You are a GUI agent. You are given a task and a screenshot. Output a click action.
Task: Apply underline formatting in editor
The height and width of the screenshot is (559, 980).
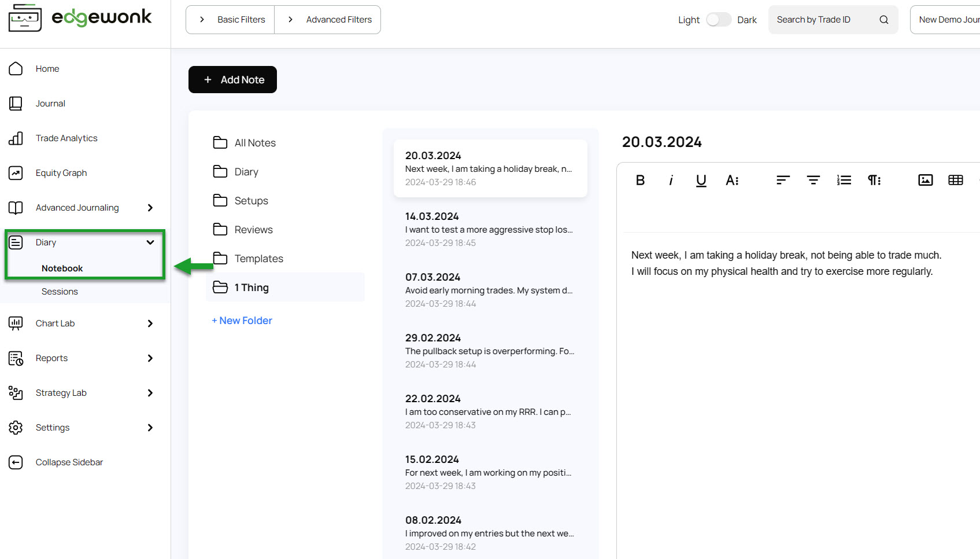tap(701, 181)
